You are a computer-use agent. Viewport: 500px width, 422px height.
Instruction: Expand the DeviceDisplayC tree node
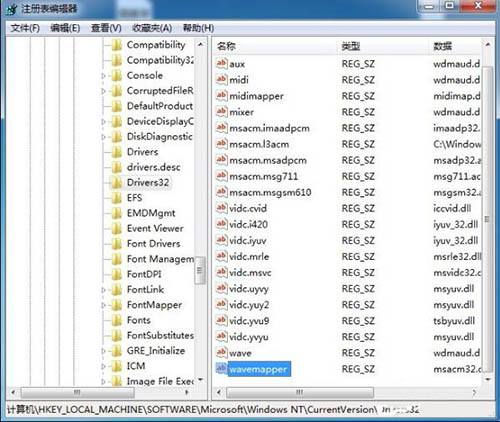(103, 122)
